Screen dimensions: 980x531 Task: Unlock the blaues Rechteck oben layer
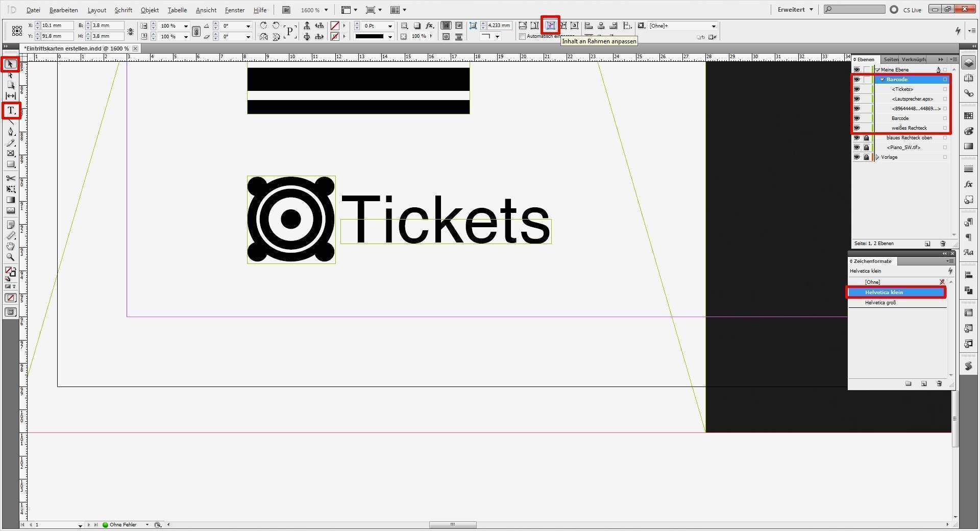(866, 137)
